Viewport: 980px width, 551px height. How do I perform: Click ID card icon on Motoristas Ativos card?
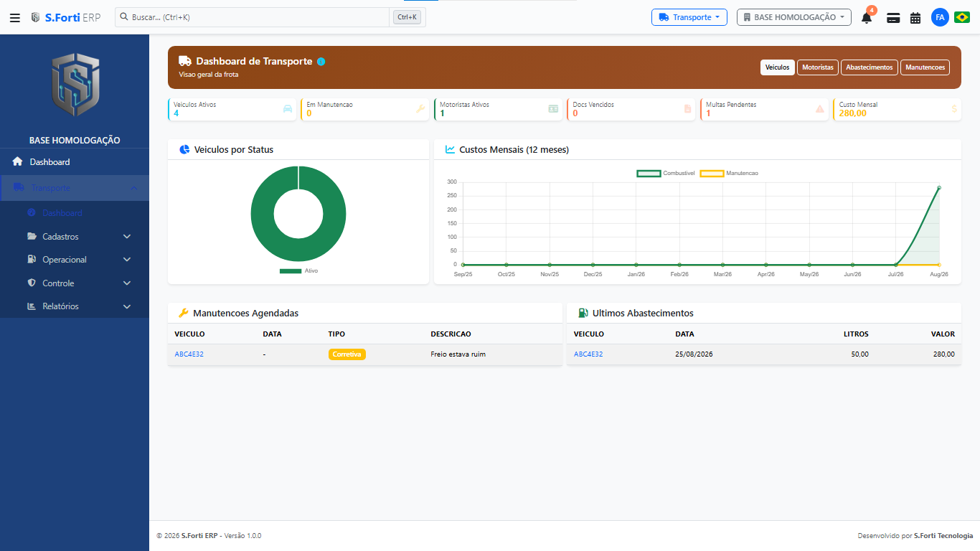pyautogui.click(x=553, y=109)
